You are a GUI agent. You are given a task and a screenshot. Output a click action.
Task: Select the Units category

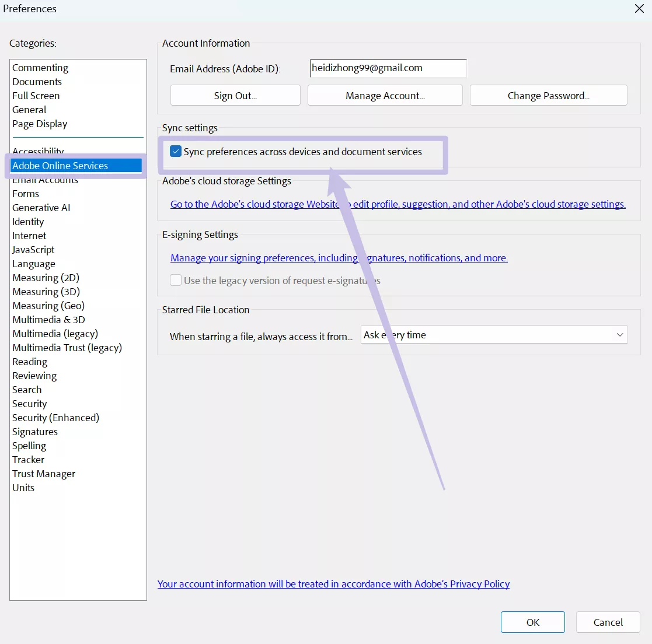(23, 488)
